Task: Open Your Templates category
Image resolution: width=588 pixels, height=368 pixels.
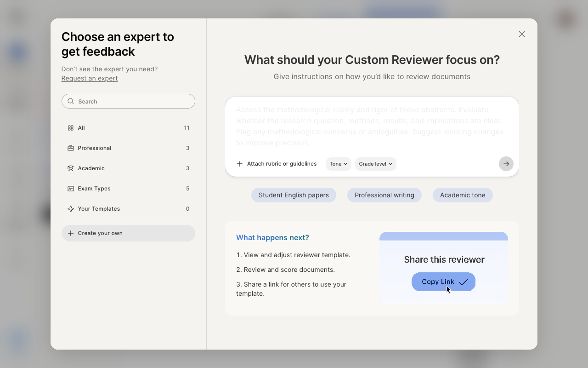Action: (x=128, y=209)
